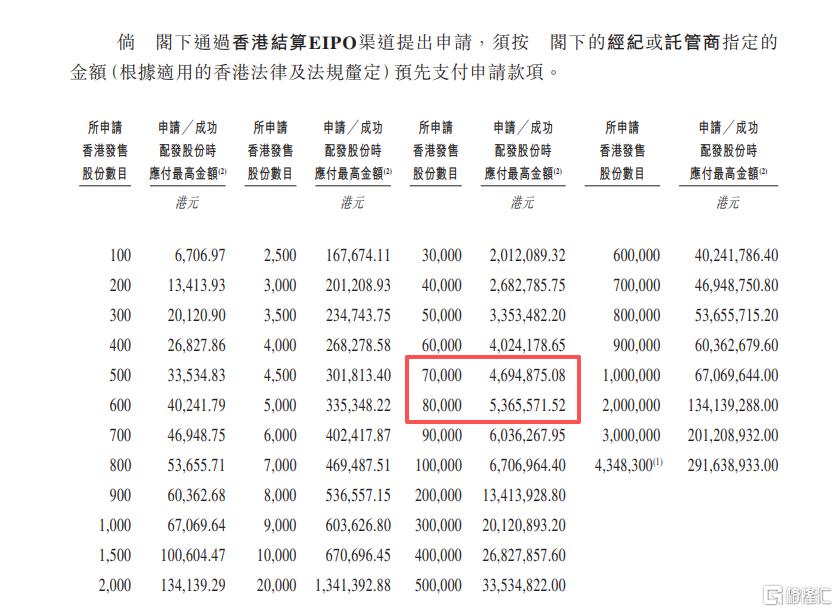Click share count 30,000
The width and height of the screenshot is (838, 612).
(x=441, y=255)
